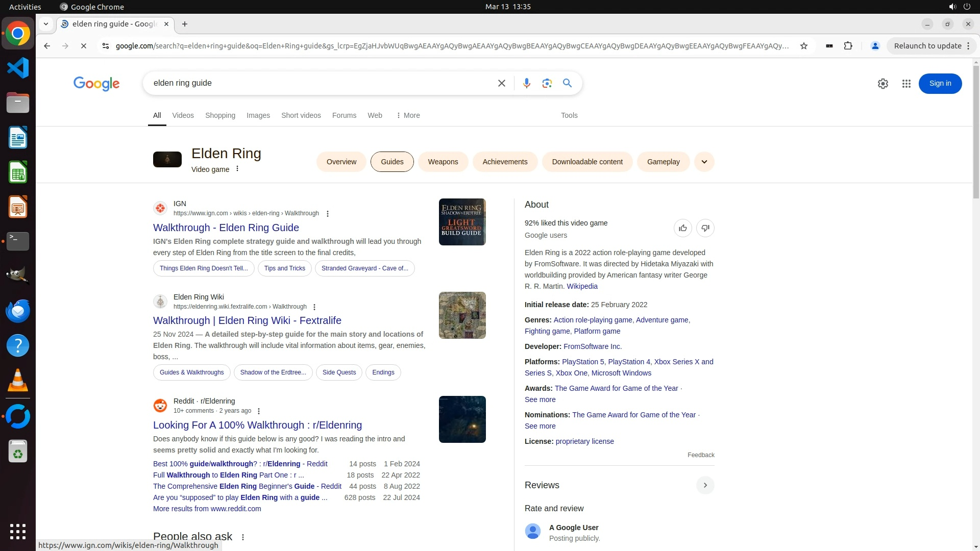Dislike Elden Ring with thumbs down
Viewport: 980px width, 551px height.
tap(705, 228)
